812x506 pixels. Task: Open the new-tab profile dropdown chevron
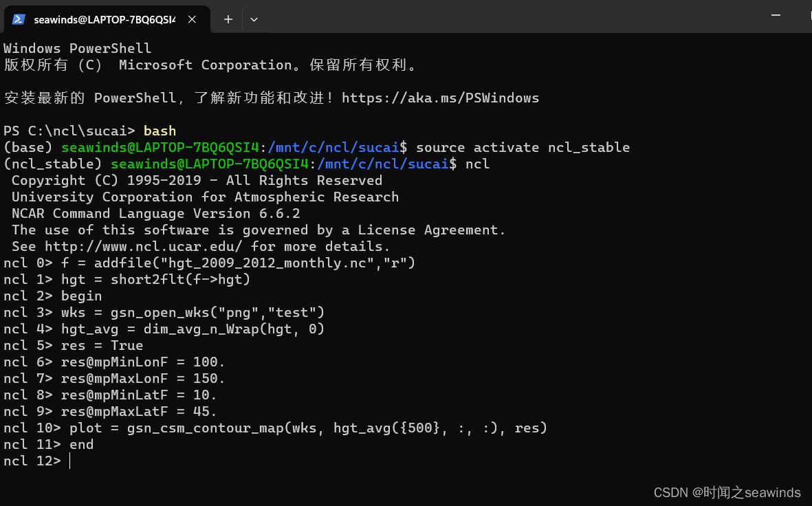[254, 19]
